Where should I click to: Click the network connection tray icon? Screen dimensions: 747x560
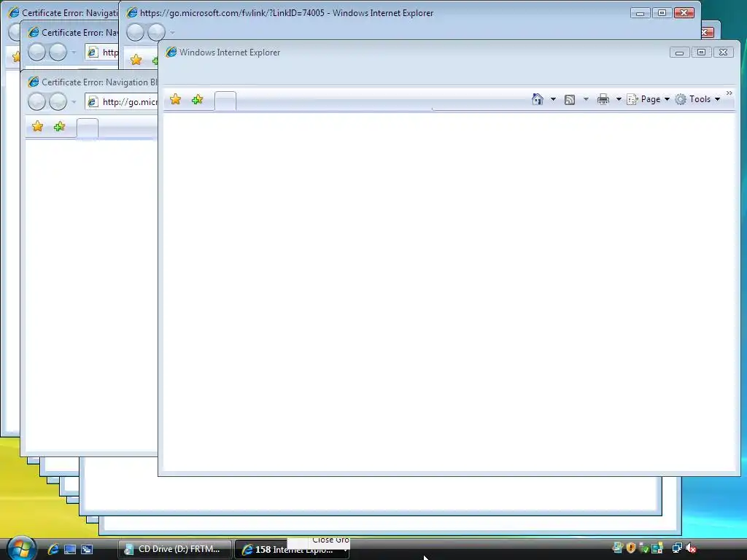tap(676, 548)
